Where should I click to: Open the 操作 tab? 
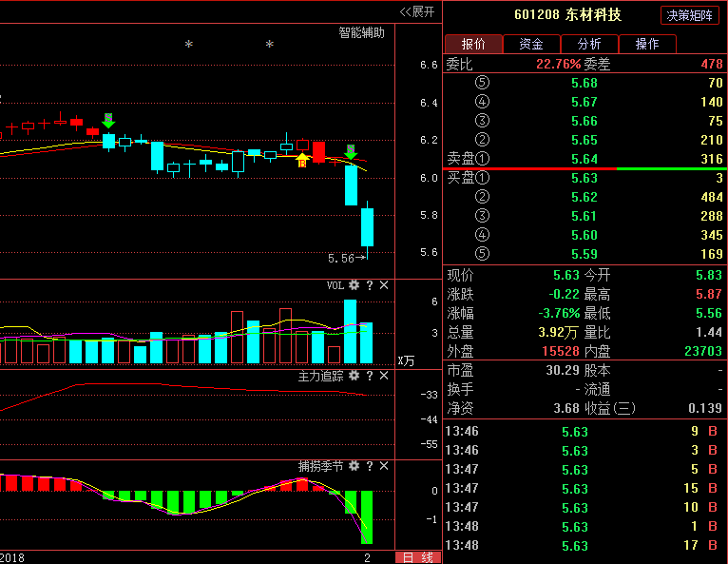pos(647,44)
